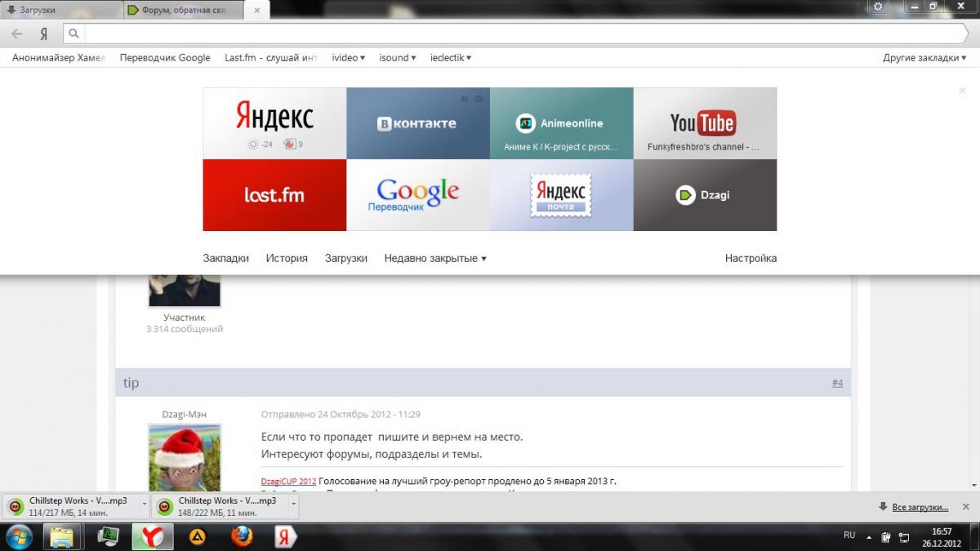This screenshot has width=980, height=551.
Task: Open the YouTube speed dial tile
Action: pyautogui.click(x=705, y=123)
